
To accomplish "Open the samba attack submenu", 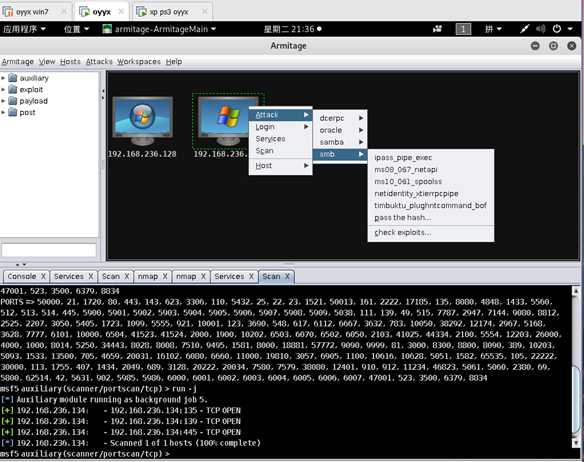I will point(340,142).
